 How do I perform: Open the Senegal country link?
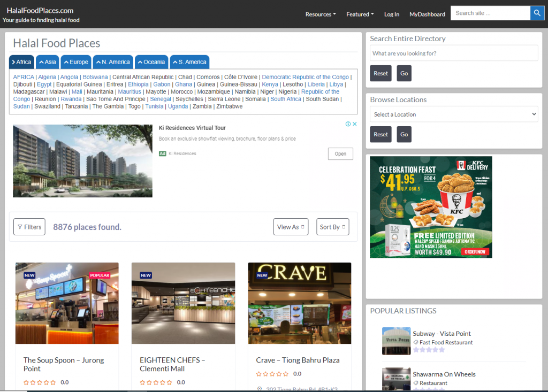[161, 99]
